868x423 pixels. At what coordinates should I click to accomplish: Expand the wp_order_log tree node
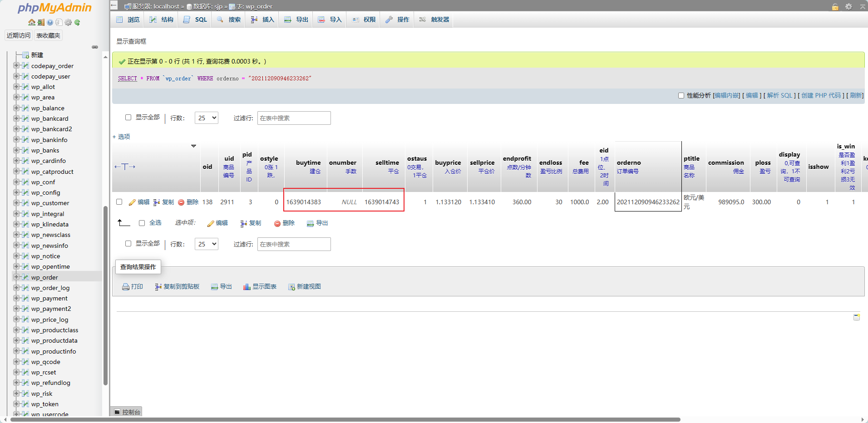pos(16,288)
